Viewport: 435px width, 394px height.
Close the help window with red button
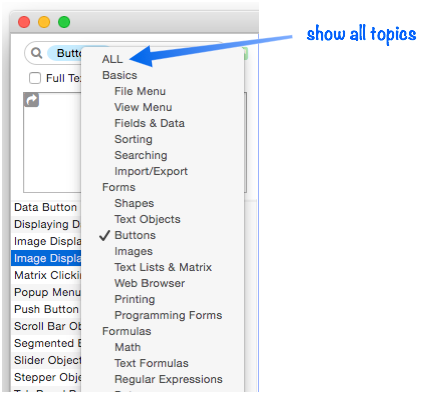tap(24, 22)
